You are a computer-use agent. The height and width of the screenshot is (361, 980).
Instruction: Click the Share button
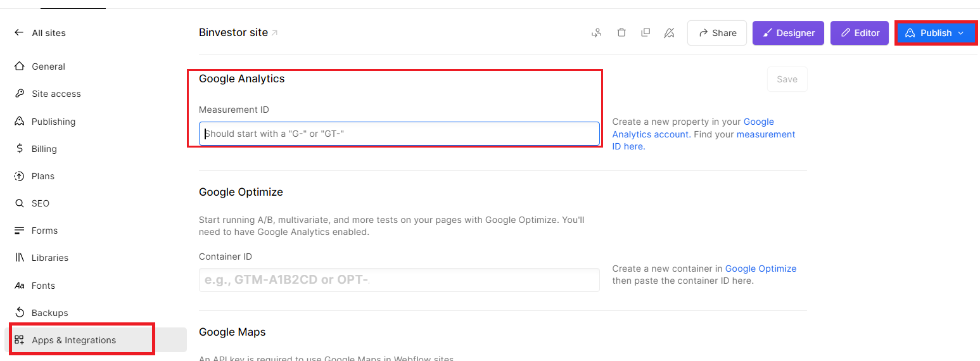pos(717,33)
